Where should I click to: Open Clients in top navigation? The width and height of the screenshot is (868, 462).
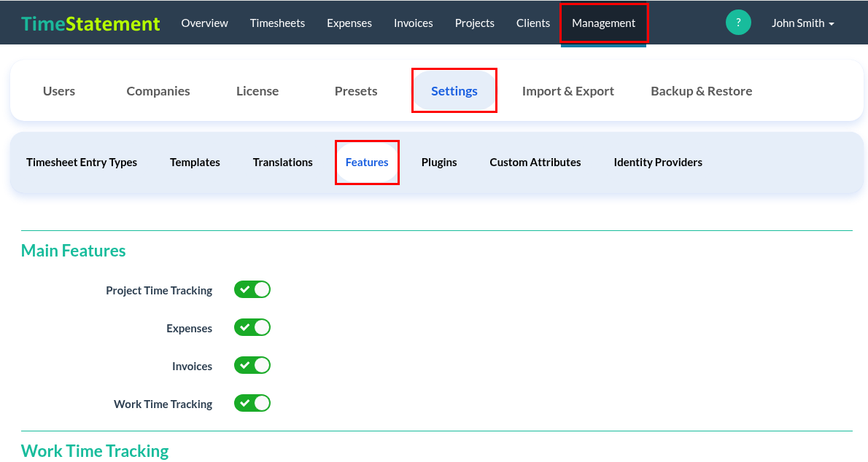(x=533, y=23)
